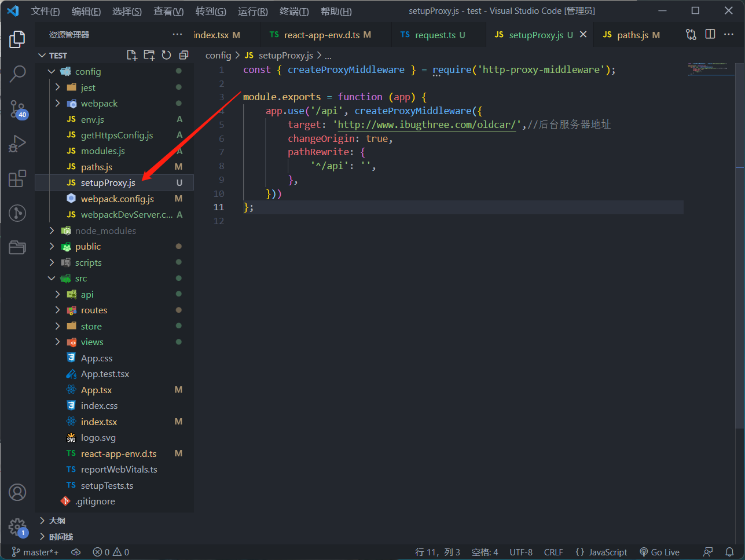Collapse the TEST root folder section

42,56
